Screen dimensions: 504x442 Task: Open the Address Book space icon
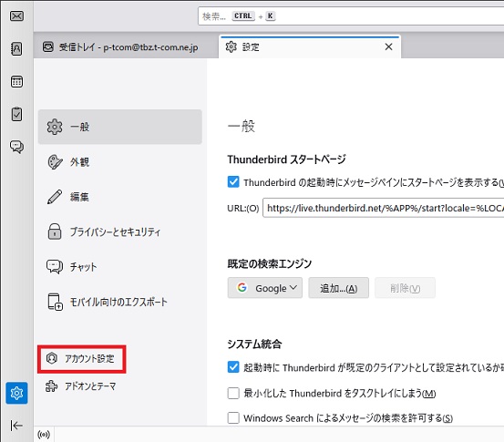pyautogui.click(x=16, y=49)
